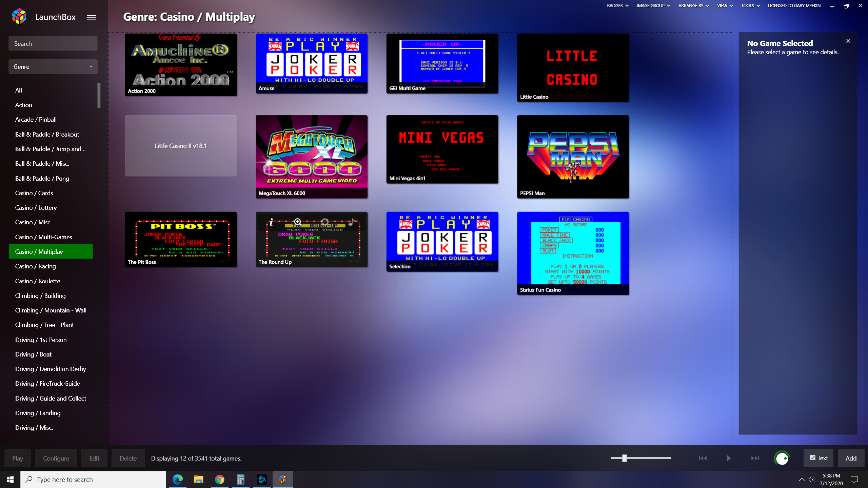Select the GEI Multi Game thumbnail
868x488 pixels.
(442, 63)
